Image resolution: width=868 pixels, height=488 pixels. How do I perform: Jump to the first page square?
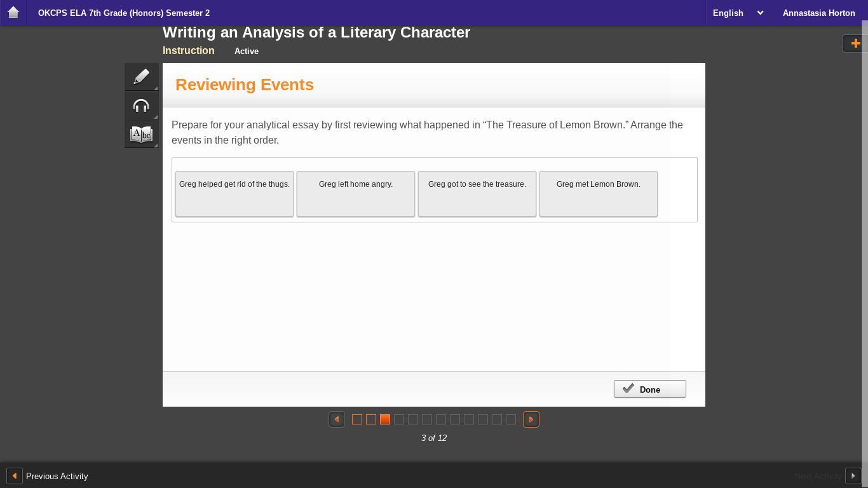(x=357, y=419)
